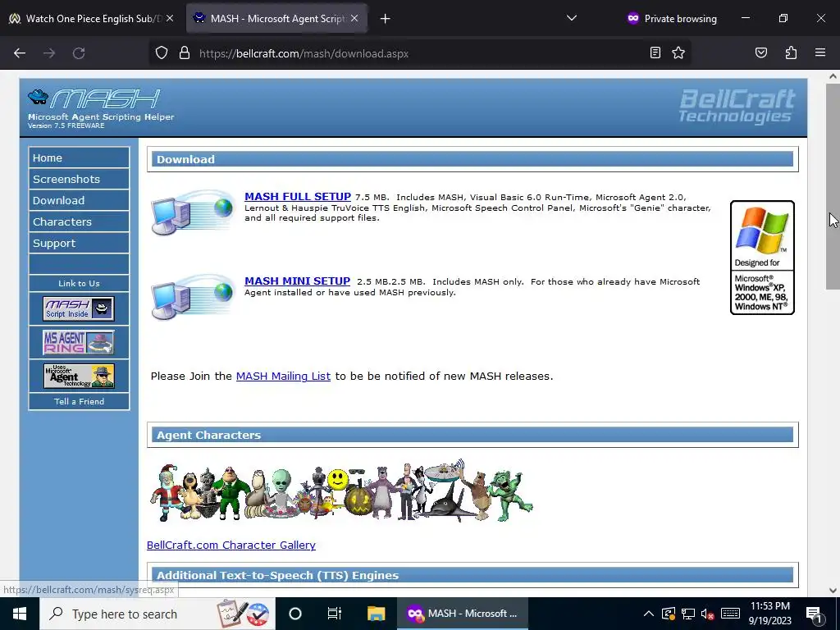Viewport: 840px width, 630px height.
Task: Click the vertical scrollbar thumb
Action: pos(833,186)
